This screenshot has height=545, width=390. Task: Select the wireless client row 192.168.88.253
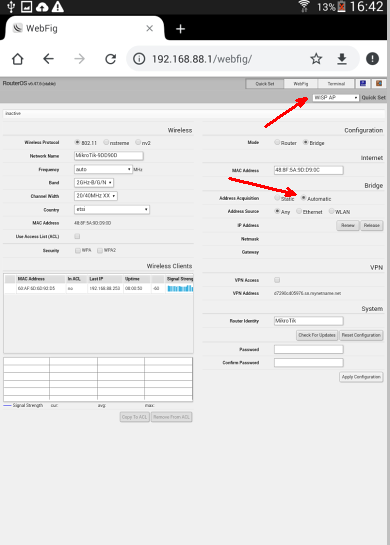[99, 288]
